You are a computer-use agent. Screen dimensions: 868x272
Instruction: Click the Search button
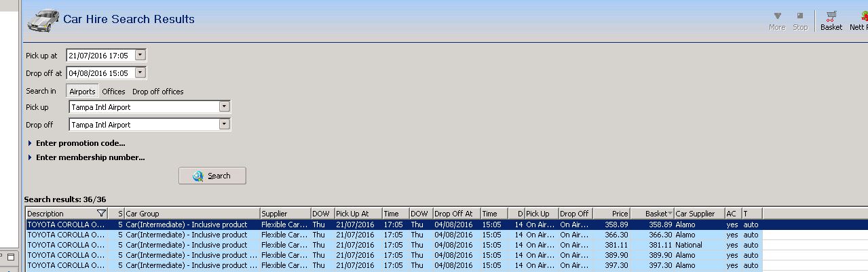click(x=212, y=176)
